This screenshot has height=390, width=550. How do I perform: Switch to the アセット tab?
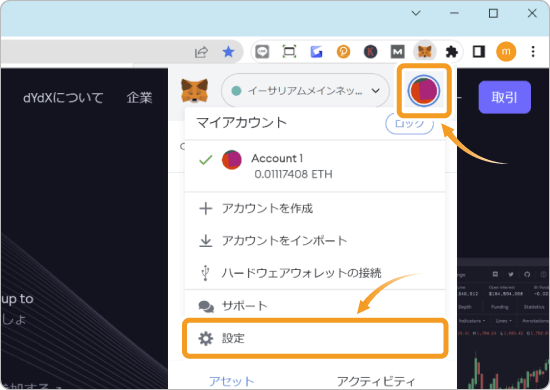click(232, 381)
